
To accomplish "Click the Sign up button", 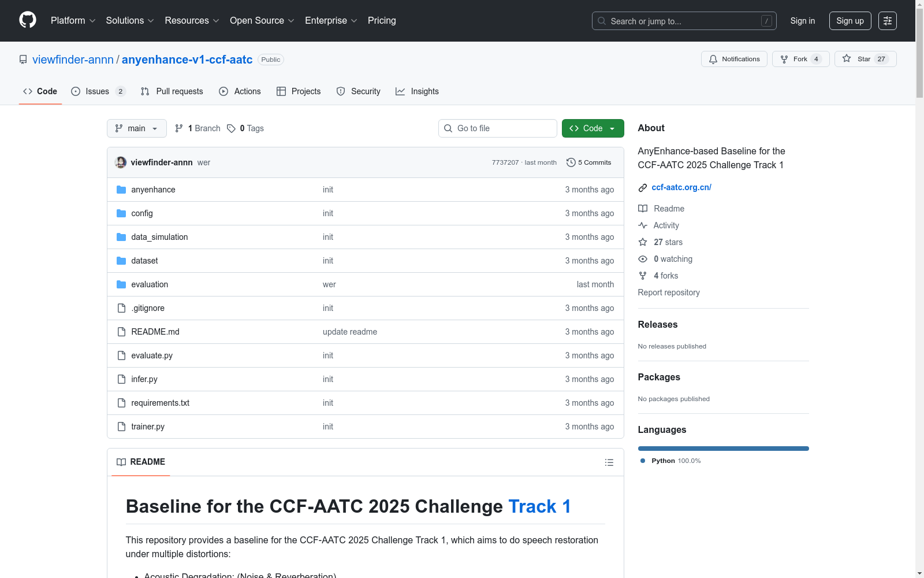I will click(850, 21).
